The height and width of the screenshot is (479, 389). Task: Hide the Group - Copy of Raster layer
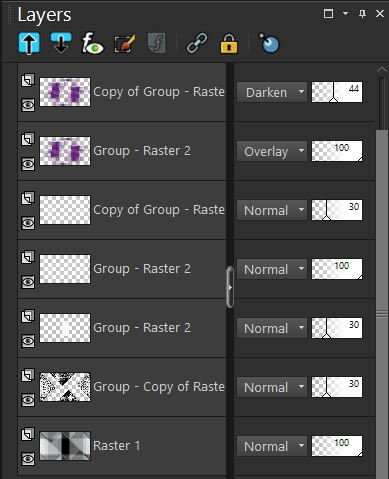28,400
